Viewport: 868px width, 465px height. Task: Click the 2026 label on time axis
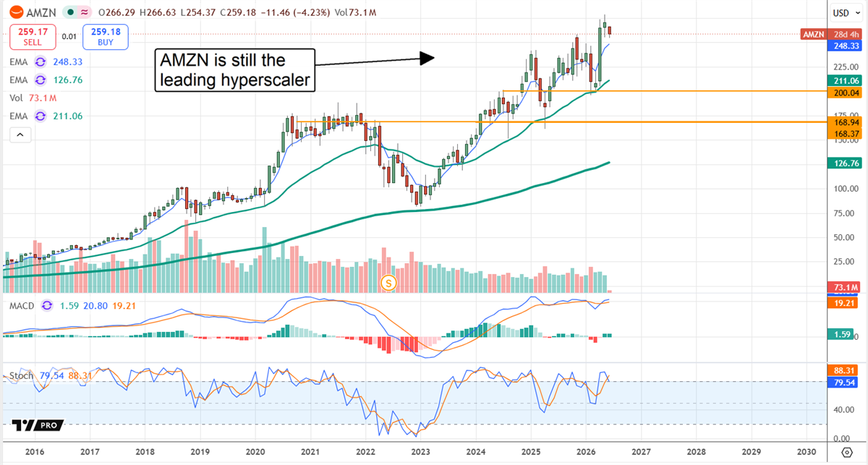point(586,451)
